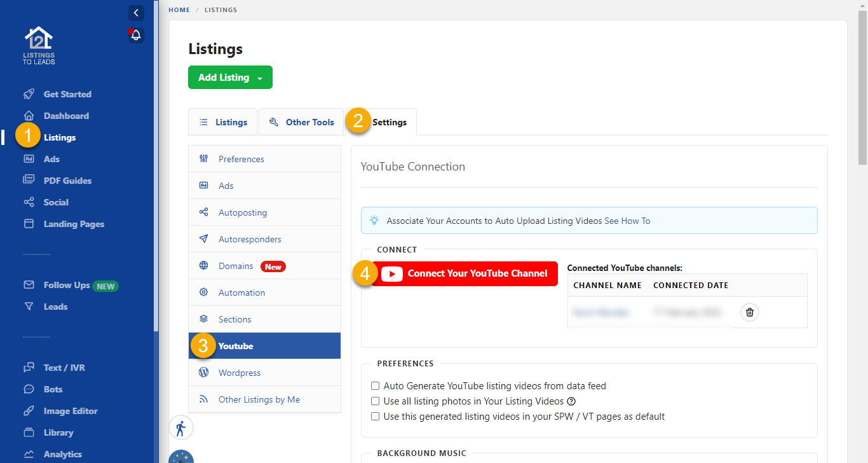The width and height of the screenshot is (868, 463).
Task: Click the Preferences sliders icon
Action: click(203, 159)
